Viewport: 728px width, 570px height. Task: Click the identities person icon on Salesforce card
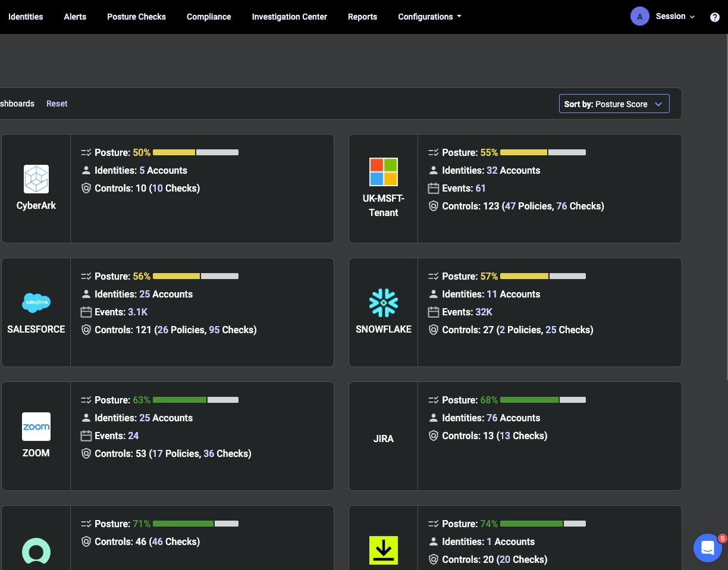coord(86,294)
